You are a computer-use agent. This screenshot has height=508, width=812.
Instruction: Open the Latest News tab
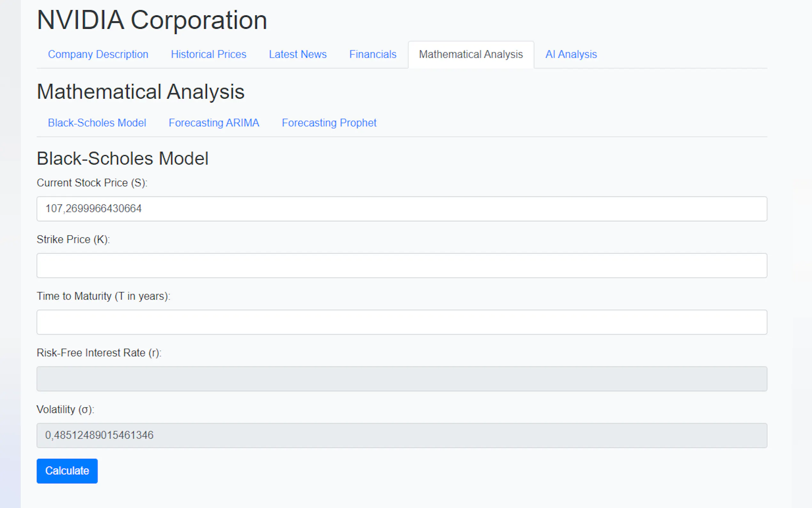tap(297, 54)
